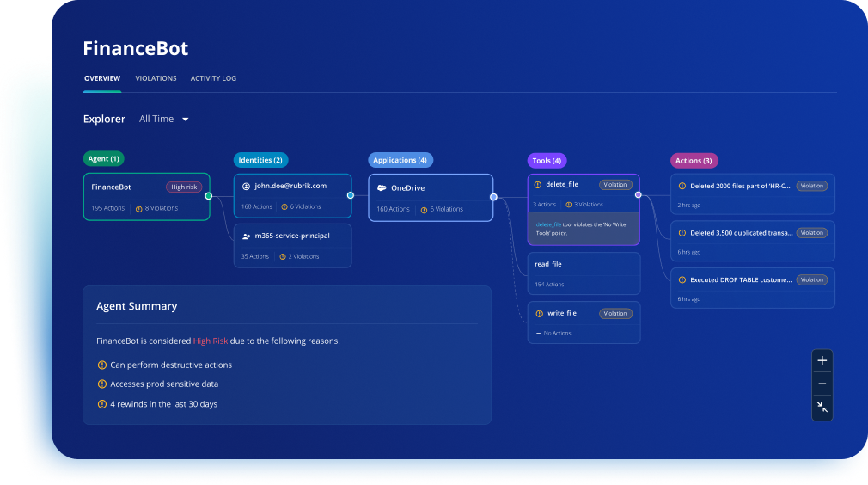Click the john.doe user avatar icon
The width and height of the screenshot is (868, 485).
(x=246, y=186)
